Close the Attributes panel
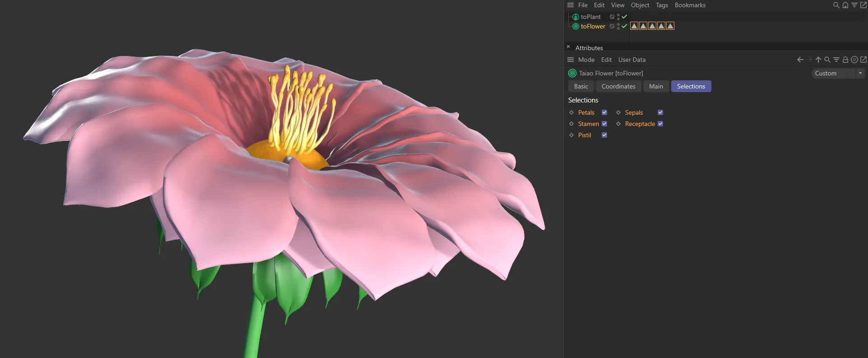The width and height of the screenshot is (868, 358). pos(568,47)
